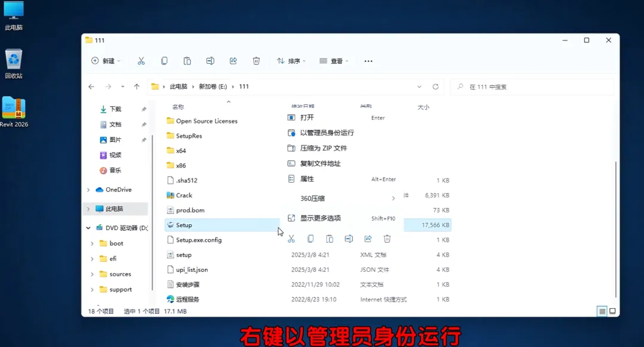Image resolution: width=644 pixels, height=347 pixels.
Task: Switch to the details list view
Action: point(602,311)
